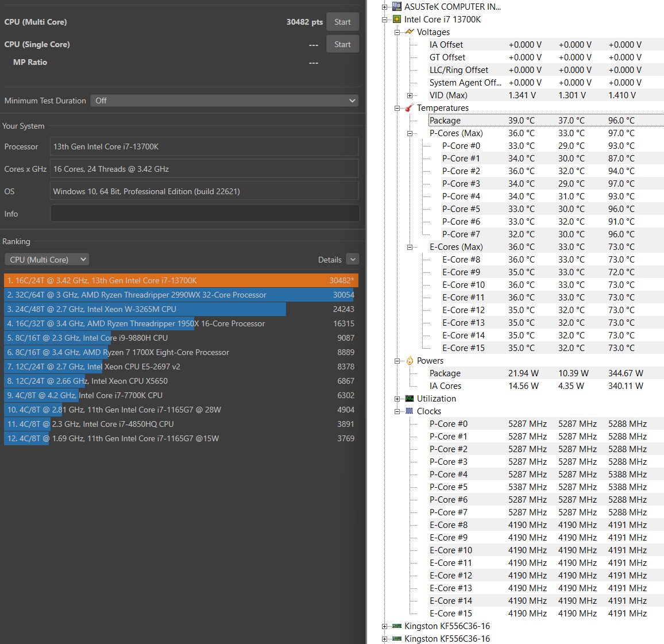Click the MP Ratio label
The image size is (664, 644).
point(30,62)
